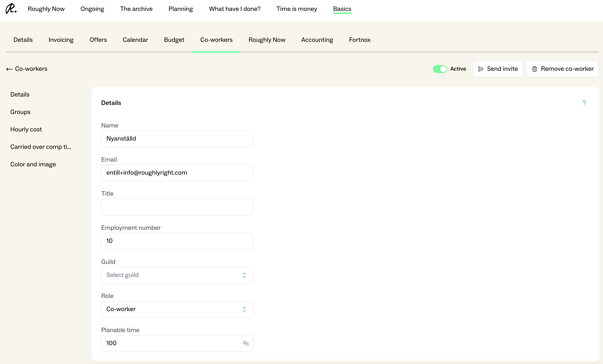Open Time is money menu item
Image resolution: width=603 pixels, height=364 pixels.
coord(297,9)
